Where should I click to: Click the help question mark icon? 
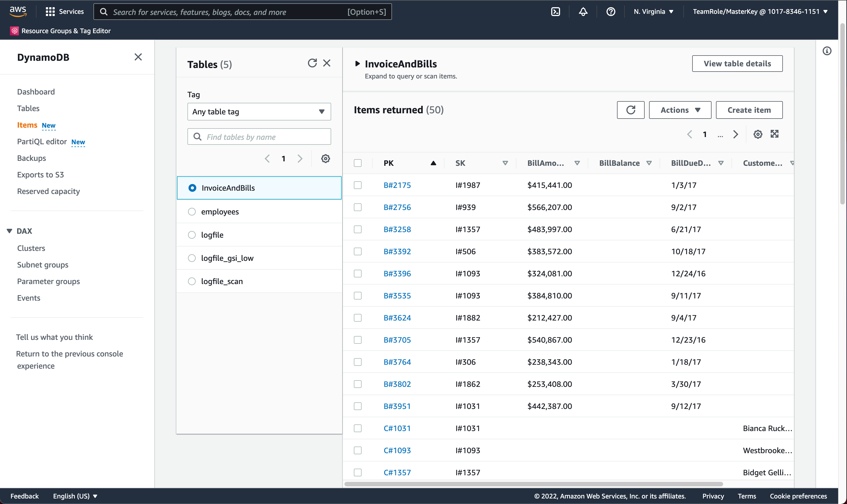click(611, 12)
